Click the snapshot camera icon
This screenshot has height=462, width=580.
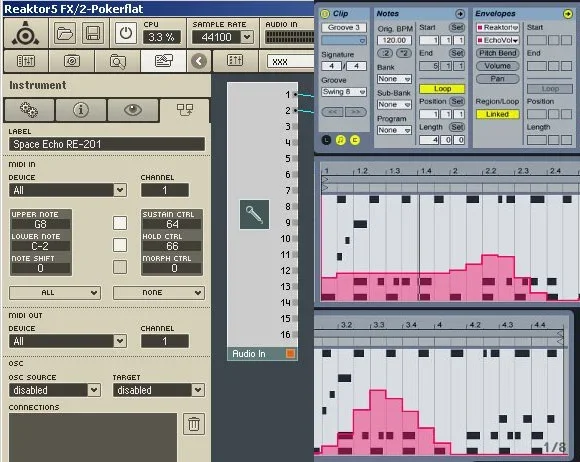pos(72,61)
